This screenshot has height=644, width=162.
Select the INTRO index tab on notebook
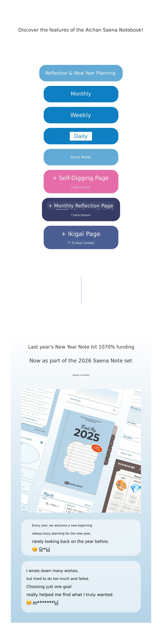tap(115, 430)
